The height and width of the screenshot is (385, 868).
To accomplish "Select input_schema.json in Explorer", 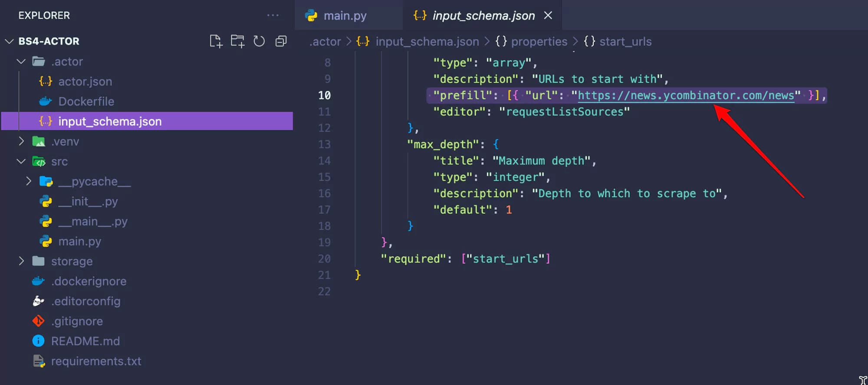I will (147, 121).
